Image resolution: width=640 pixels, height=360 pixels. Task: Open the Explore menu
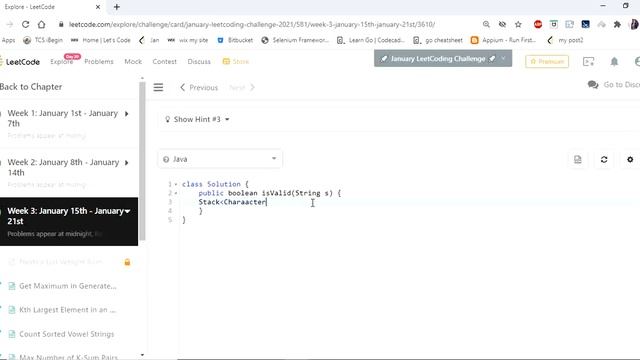click(x=62, y=62)
